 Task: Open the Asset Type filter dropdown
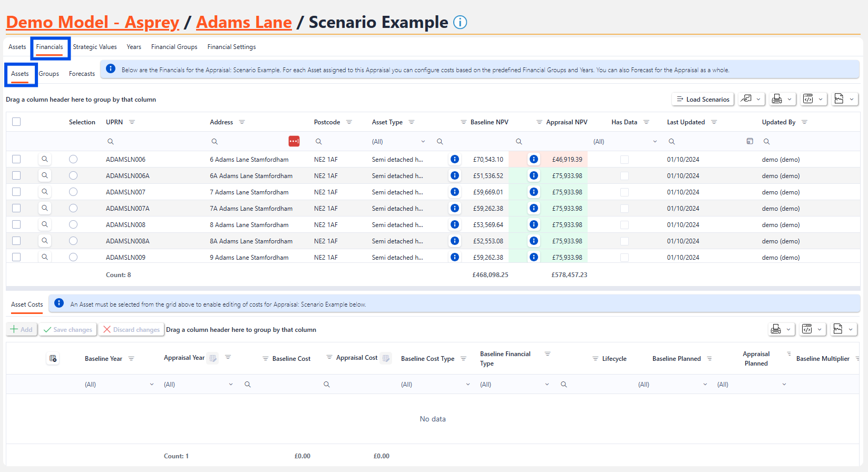tap(399, 142)
